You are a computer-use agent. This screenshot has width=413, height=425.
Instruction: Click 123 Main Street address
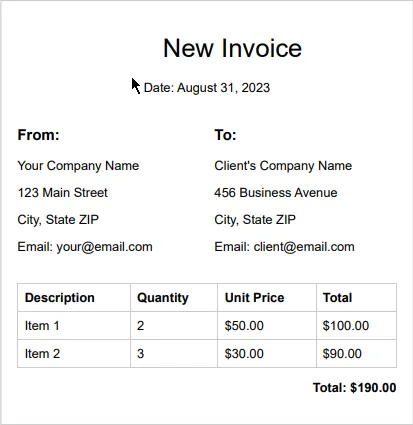click(63, 193)
